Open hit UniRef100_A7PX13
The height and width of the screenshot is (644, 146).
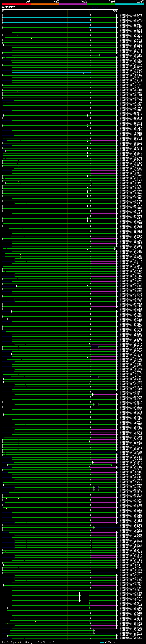point(131,22)
